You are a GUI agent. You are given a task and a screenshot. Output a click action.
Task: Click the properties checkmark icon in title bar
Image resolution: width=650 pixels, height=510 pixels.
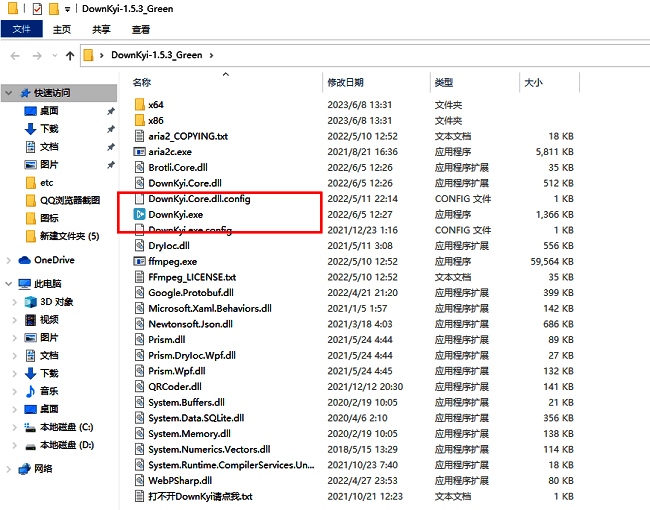pyautogui.click(x=38, y=9)
